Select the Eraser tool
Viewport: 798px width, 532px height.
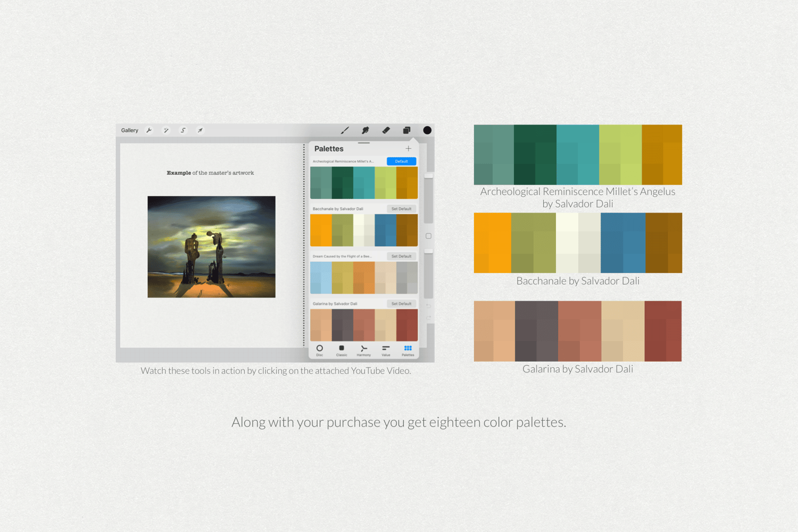[386, 130]
